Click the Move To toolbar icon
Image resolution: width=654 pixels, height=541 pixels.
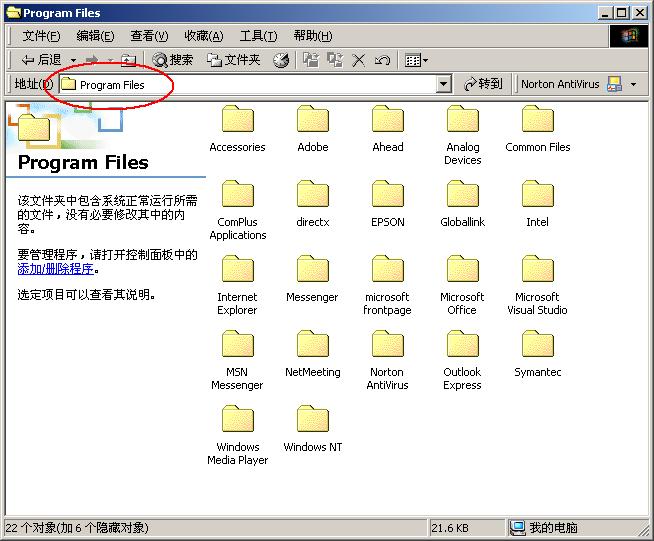point(310,60)
